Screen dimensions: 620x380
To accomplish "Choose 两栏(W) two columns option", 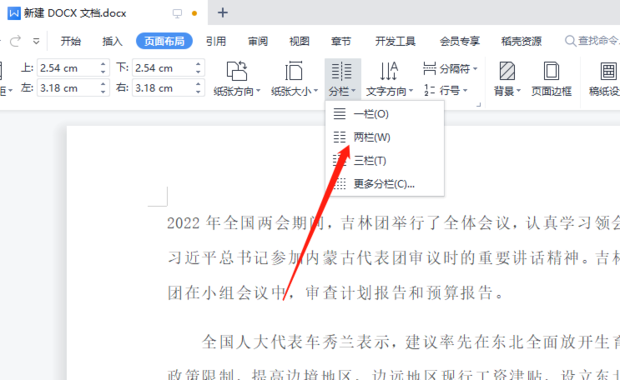I will coord(384,137).
